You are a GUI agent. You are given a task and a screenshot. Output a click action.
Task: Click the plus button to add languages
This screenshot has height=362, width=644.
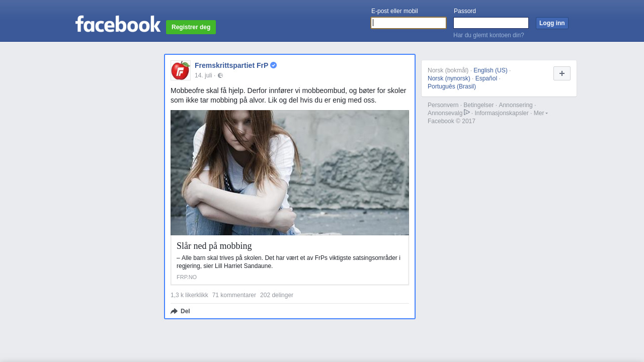click(x=561, y=73)
